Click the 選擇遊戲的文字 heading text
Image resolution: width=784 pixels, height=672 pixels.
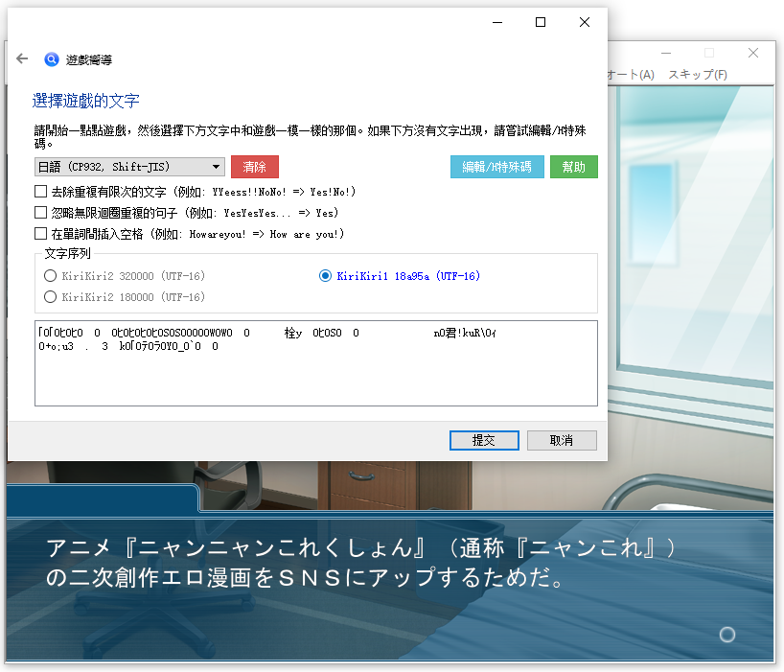[86, 101]
